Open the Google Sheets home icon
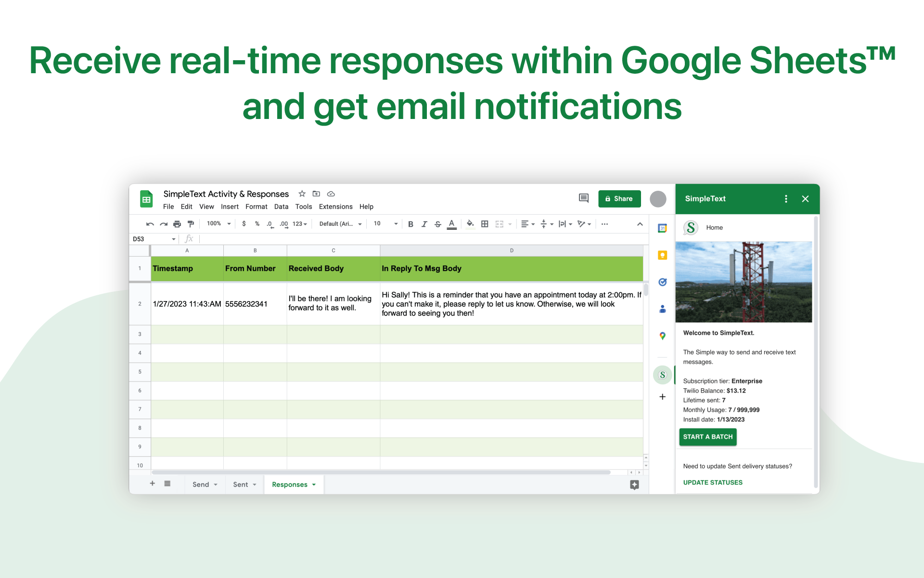 pyautogui.click(x=146, y=199)
